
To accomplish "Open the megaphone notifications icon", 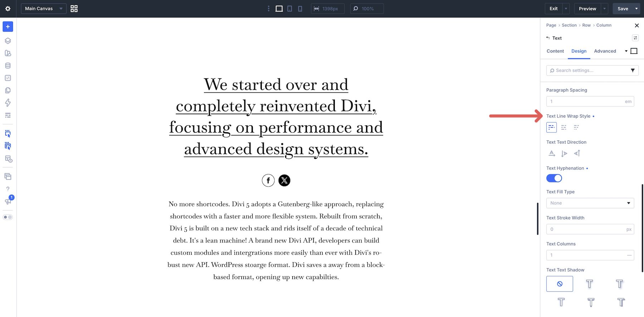I will click(8, 201).
